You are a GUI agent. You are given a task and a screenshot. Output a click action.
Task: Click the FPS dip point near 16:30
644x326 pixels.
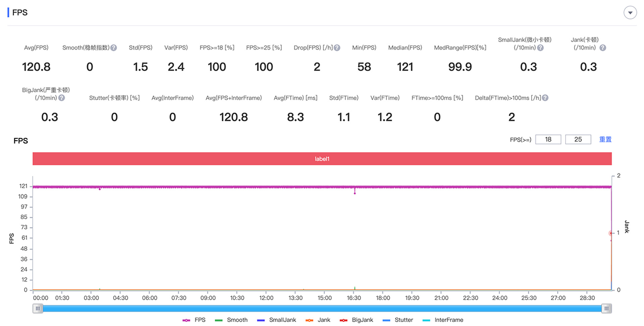355,193
